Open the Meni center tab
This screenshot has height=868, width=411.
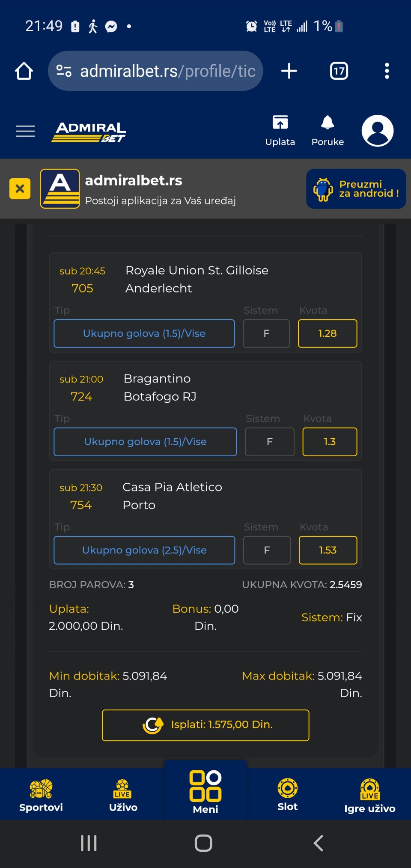click(x=205, y=793)
